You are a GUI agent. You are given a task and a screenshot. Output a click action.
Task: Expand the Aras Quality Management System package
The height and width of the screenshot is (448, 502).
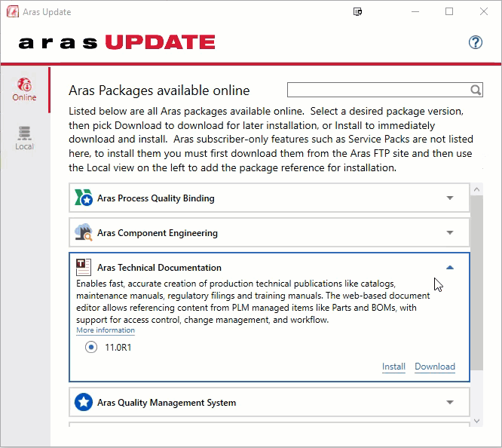450,403
